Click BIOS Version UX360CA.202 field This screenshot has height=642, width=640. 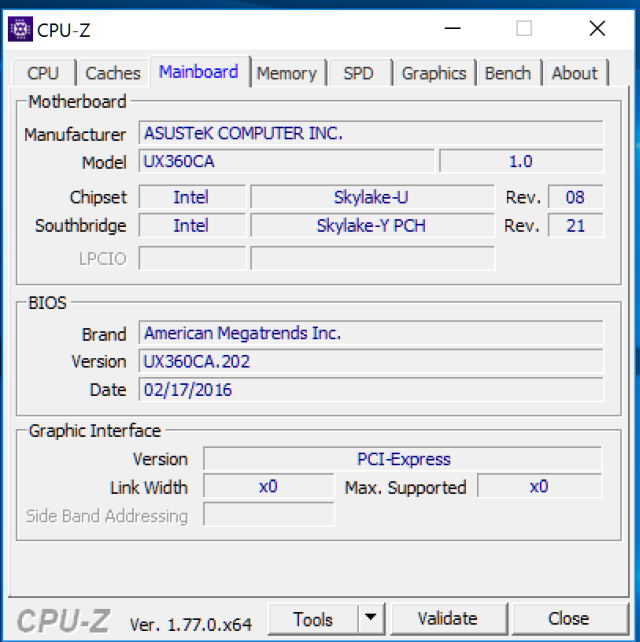tap(371, 361)
